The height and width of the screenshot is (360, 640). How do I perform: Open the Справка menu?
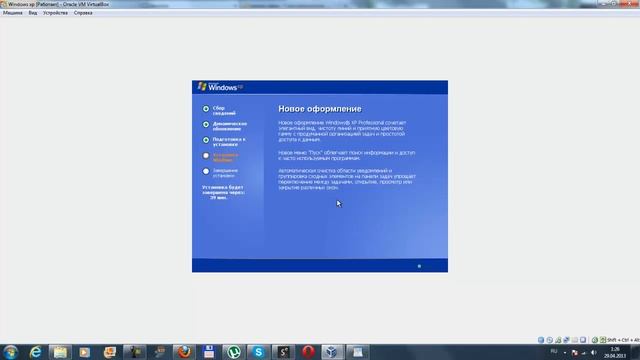[x=83, y=13]
